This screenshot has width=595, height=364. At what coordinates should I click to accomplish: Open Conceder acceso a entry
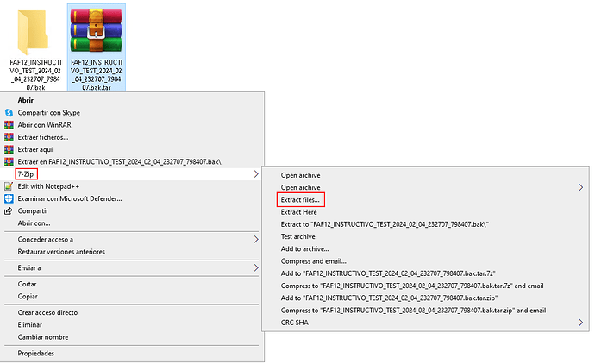pos(45,240)
